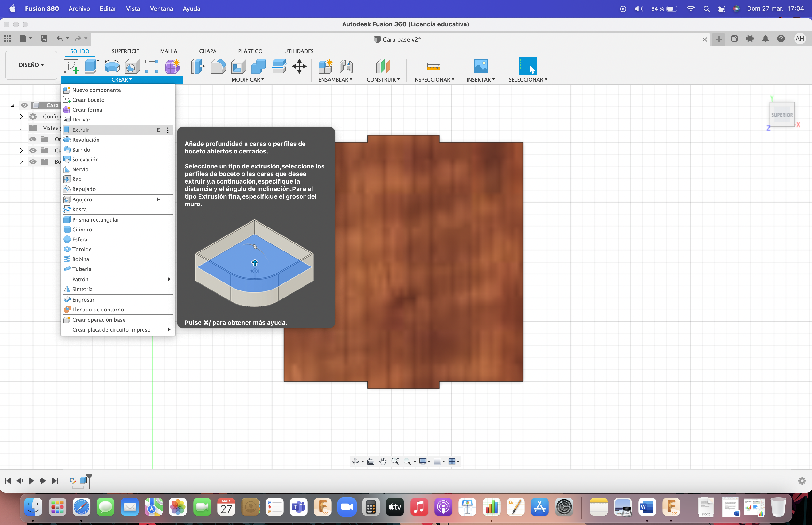Click the Measure inspect icon
The image size is (812, 525).
pyautogui.click(x=433, y=66)
